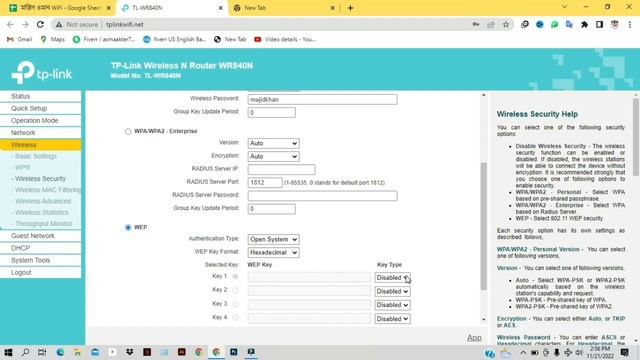
Task: Select Key 2 radio button
Action: [235, 290]
